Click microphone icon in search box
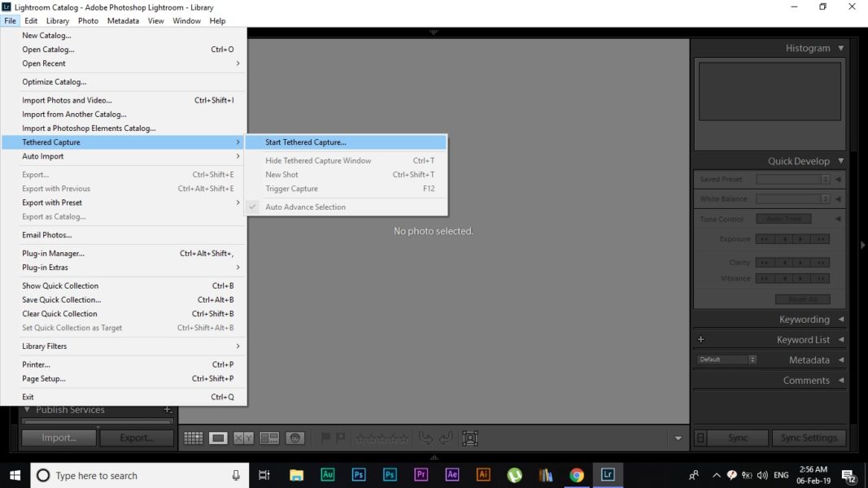The height and width of the screenshot is (488, 868). click(236, 475)
